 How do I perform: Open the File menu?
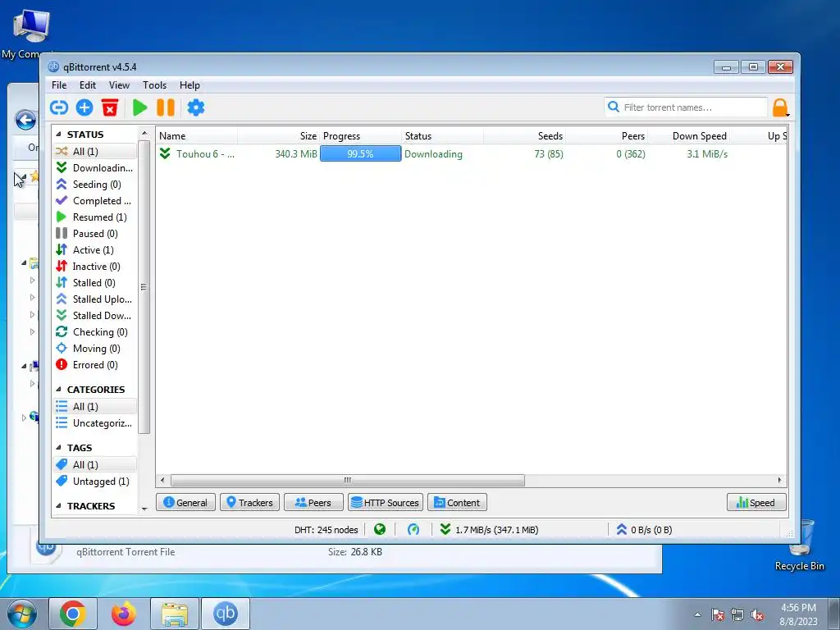[x=59, y=85]
